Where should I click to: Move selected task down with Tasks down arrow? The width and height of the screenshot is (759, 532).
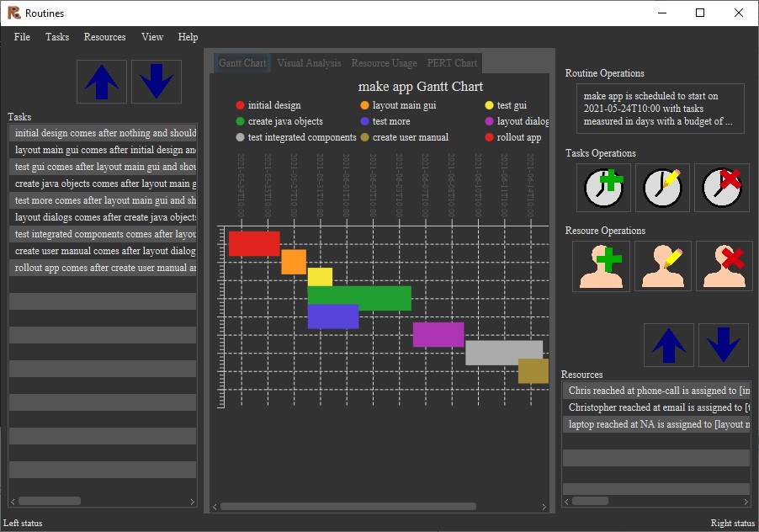tap(157, 82)
